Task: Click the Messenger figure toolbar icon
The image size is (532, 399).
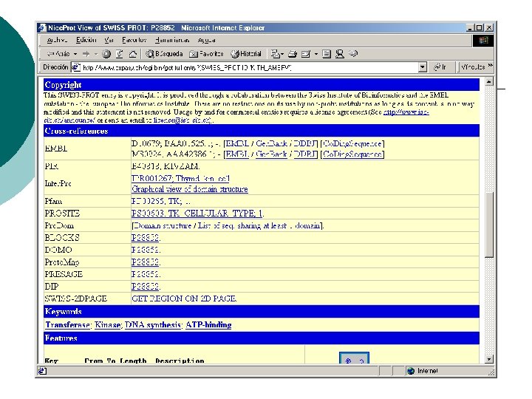Action: (340, 54)
